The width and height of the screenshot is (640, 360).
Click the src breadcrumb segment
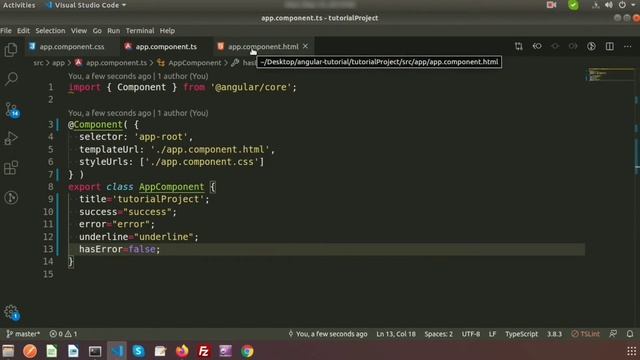38,63
